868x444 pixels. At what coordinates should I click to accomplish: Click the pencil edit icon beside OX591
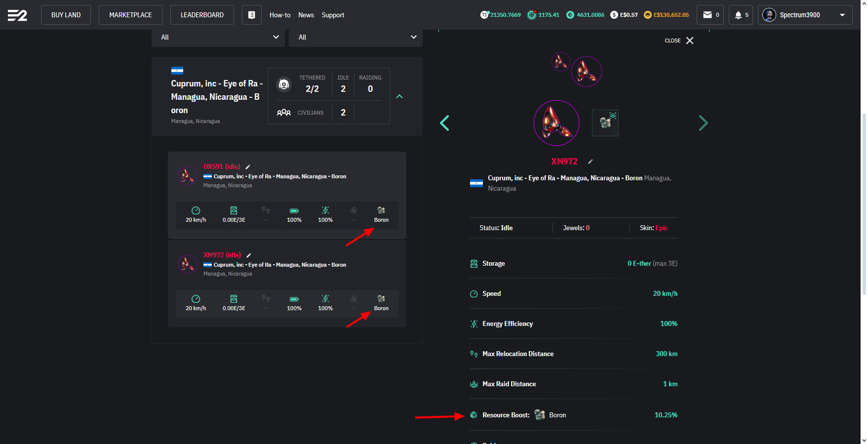[x=248, y=167]
